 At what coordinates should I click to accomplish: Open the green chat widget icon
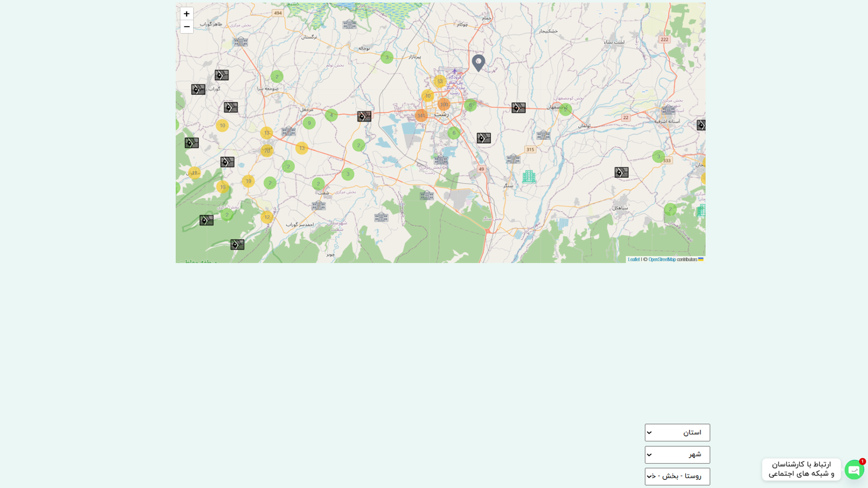[x=854, y=470]
